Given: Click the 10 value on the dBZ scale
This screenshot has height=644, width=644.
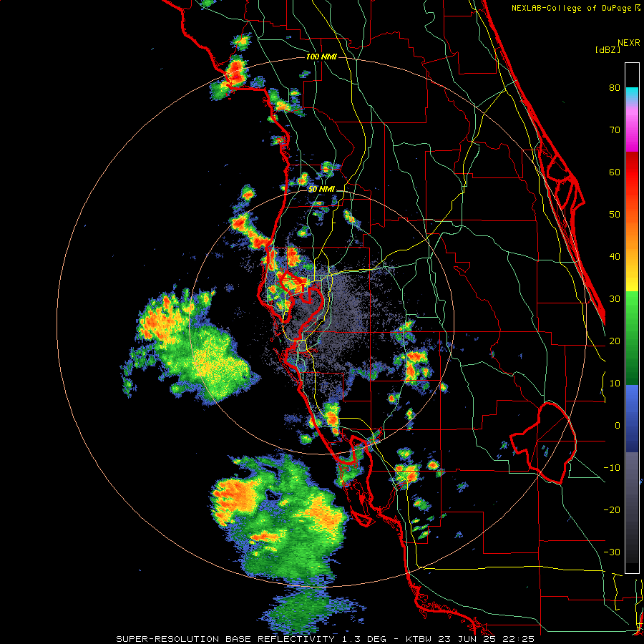Looking at the screenshot, I should click(615, 384).
